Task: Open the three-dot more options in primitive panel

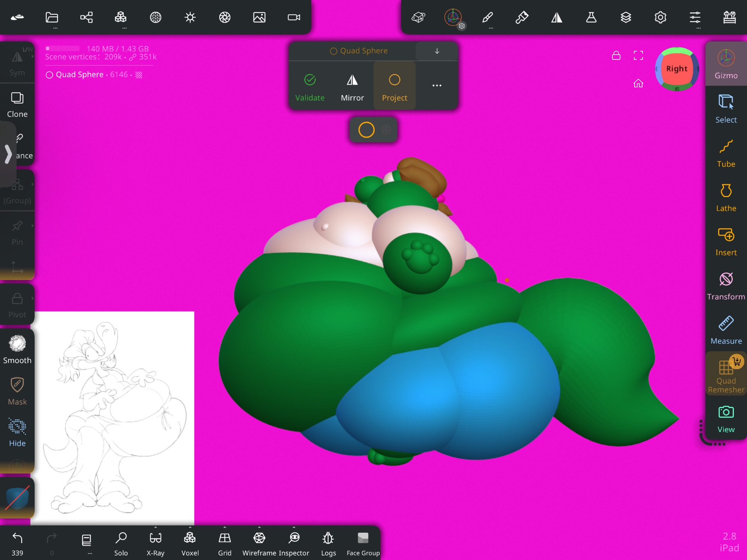Action: click(x=437, y=85)
